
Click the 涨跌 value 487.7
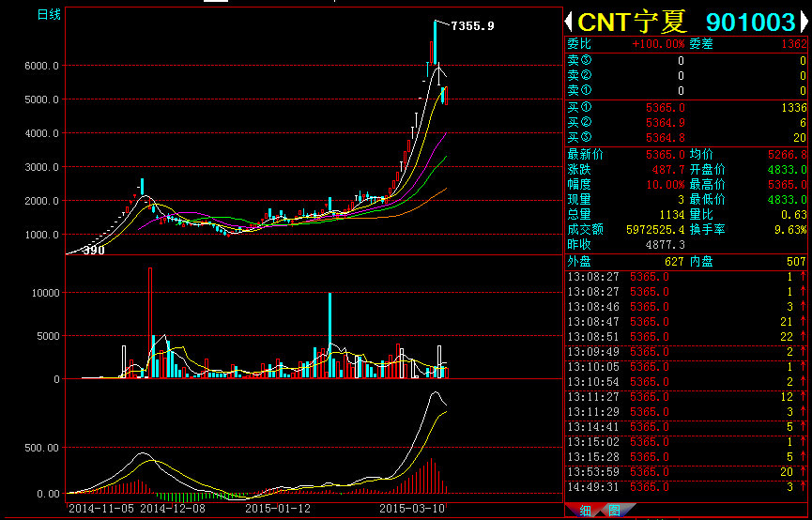tap(669, 169)
